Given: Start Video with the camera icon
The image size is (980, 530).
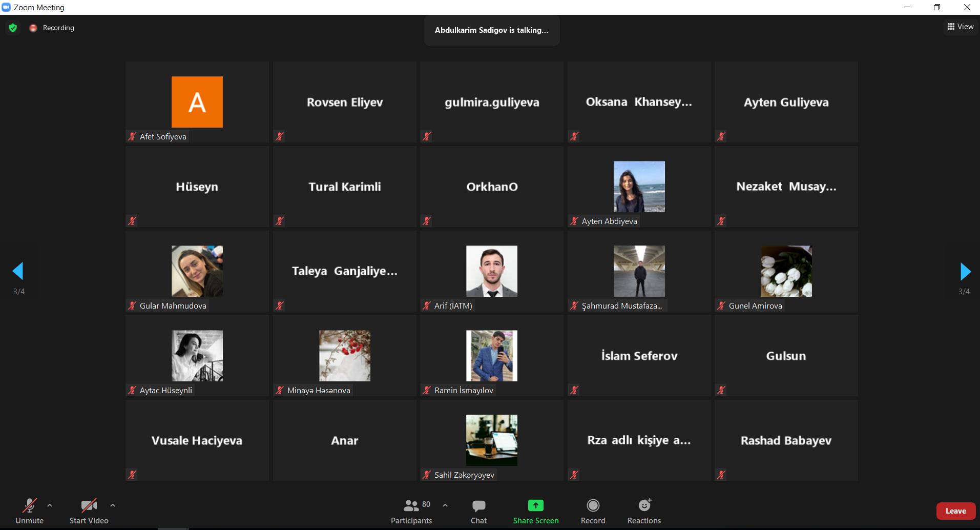Looking at the screenshot, I should [89, 511].
